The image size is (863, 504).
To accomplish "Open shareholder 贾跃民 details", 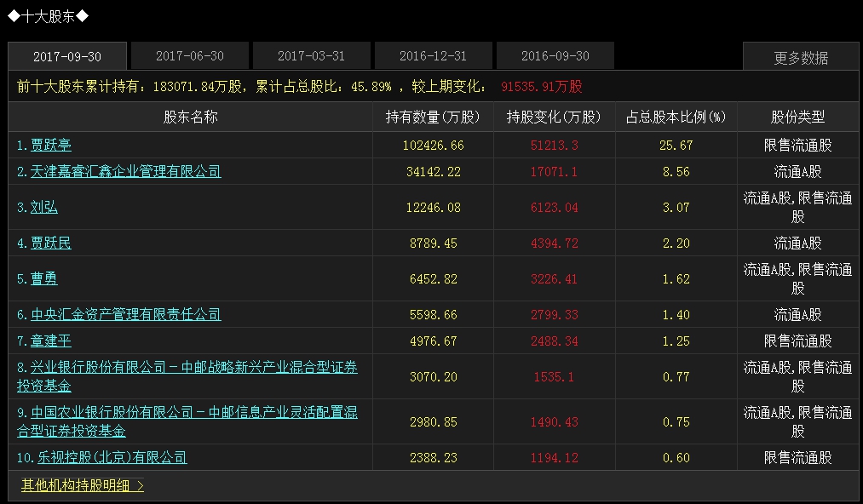I will 51,243.
